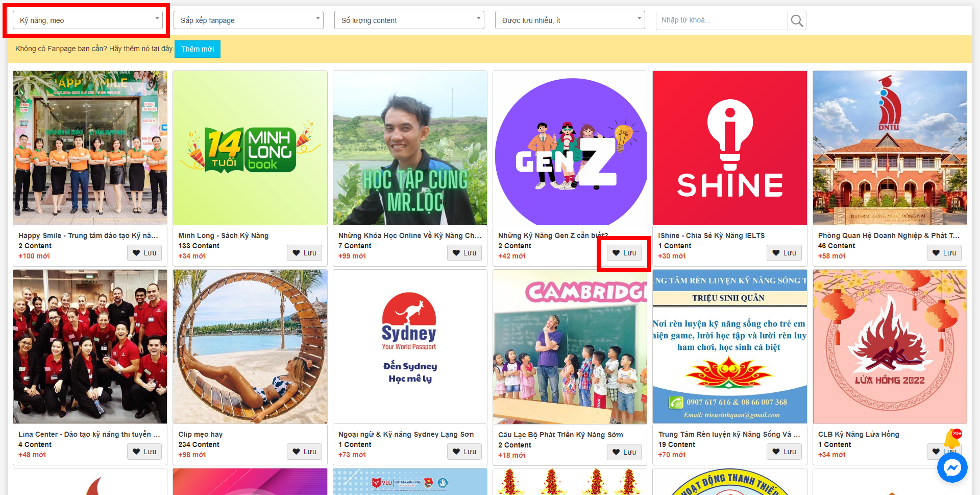Click title 'Clip mẹo hay'
This screenshot has width=980, height=495.
click(x=201, y=434)
